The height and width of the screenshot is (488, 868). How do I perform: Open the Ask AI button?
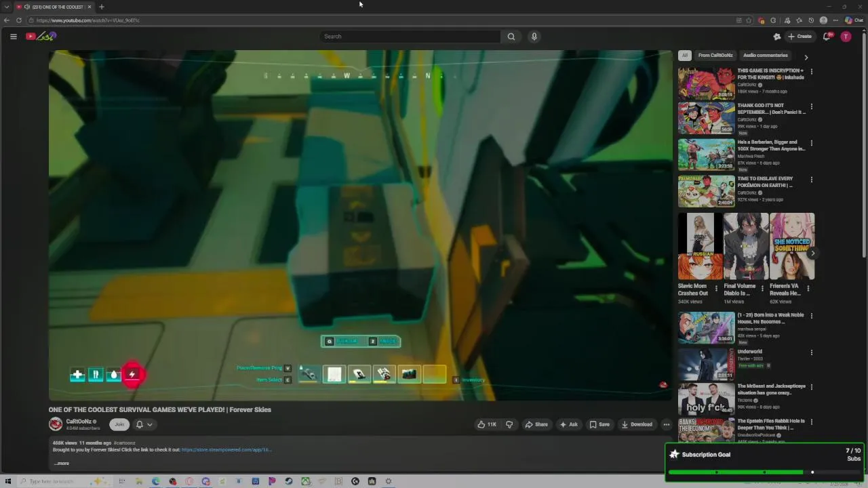pyautogui.click(x=569, y=424)
